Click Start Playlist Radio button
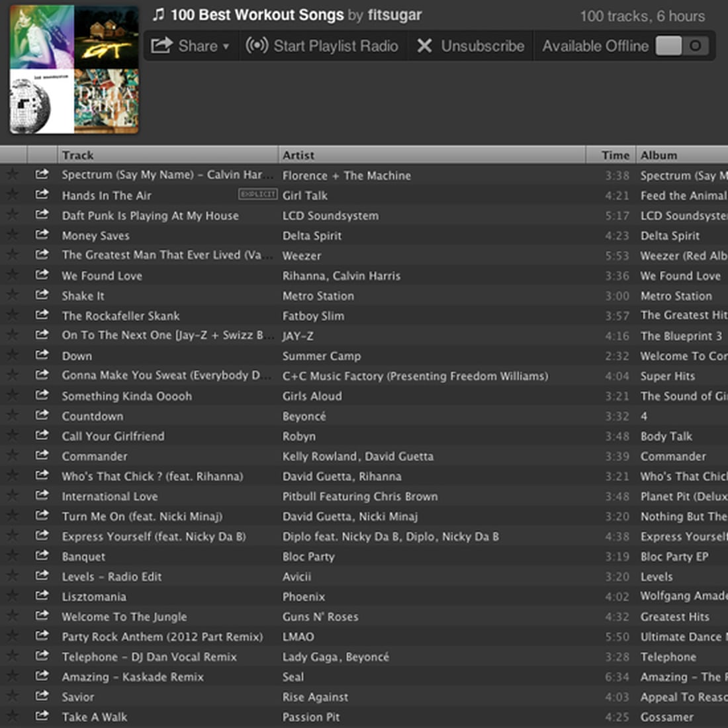 pos(322,46)
